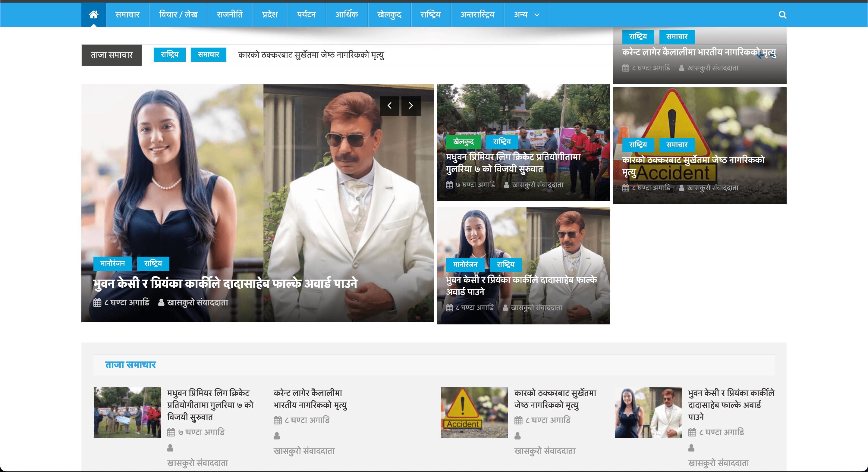Click author icon on main slider post
Image resolution: width=868 pixels, height=472 pixels.
coord(161,302)
